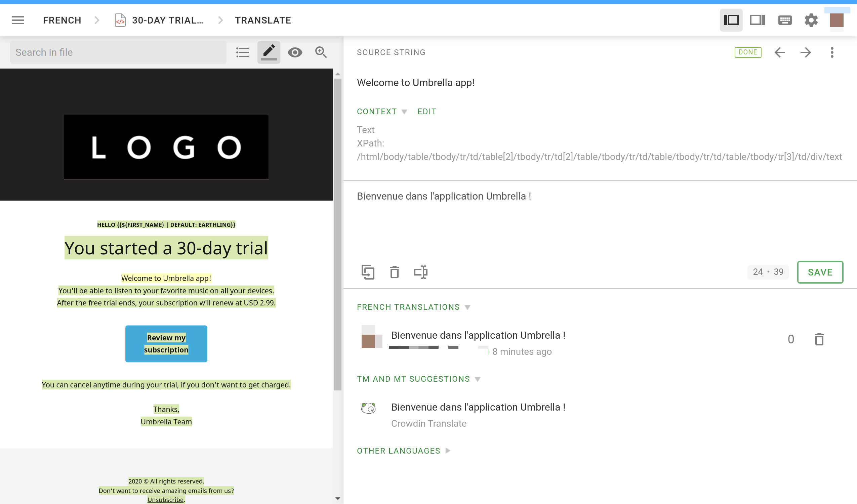Toggle the preview/eye icon mode
This screenshot has height=504, width=857.
[x=295, y=52]
